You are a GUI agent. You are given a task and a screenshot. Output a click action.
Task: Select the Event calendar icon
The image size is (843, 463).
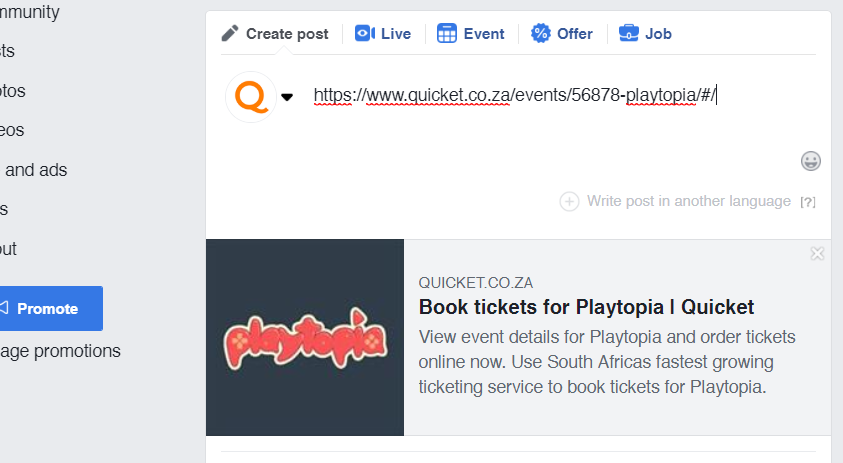[x=447, y=33]
